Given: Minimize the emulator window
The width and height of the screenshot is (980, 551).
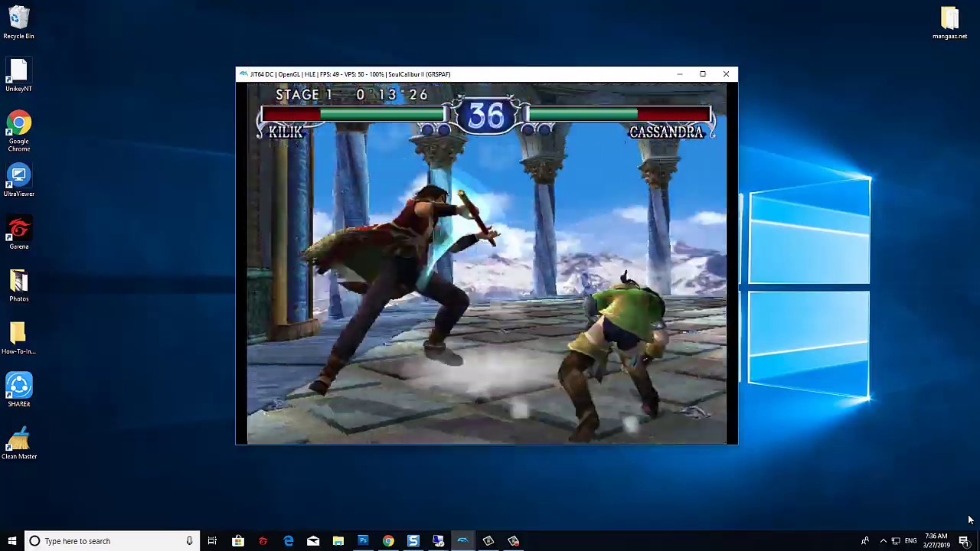Looking at the screenshot, I should pos(679,74).
